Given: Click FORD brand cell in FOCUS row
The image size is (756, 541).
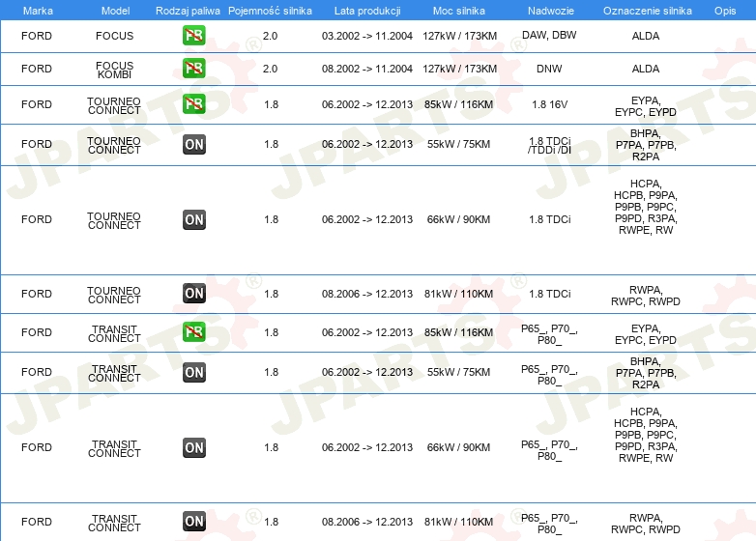Looking at the screenshot, I should click(37, 36).
